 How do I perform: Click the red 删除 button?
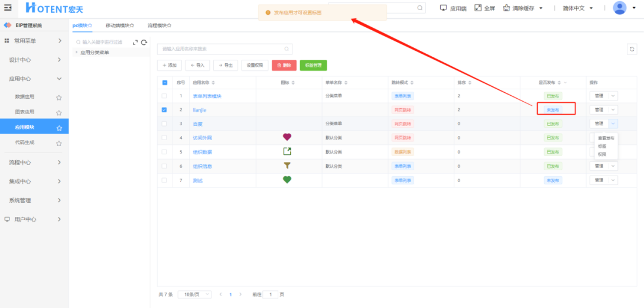click(x=284, y=66)
